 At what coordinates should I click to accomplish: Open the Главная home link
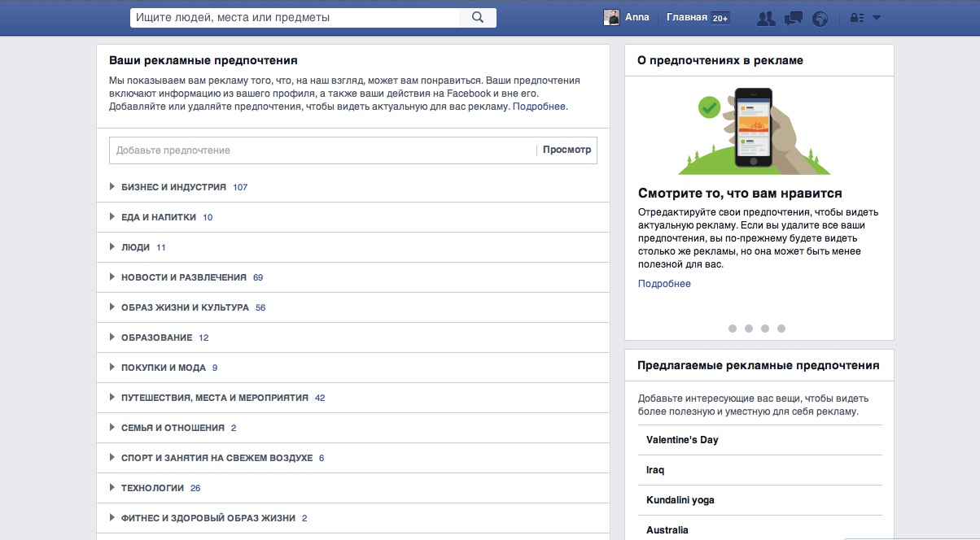[x=687, y=17]
